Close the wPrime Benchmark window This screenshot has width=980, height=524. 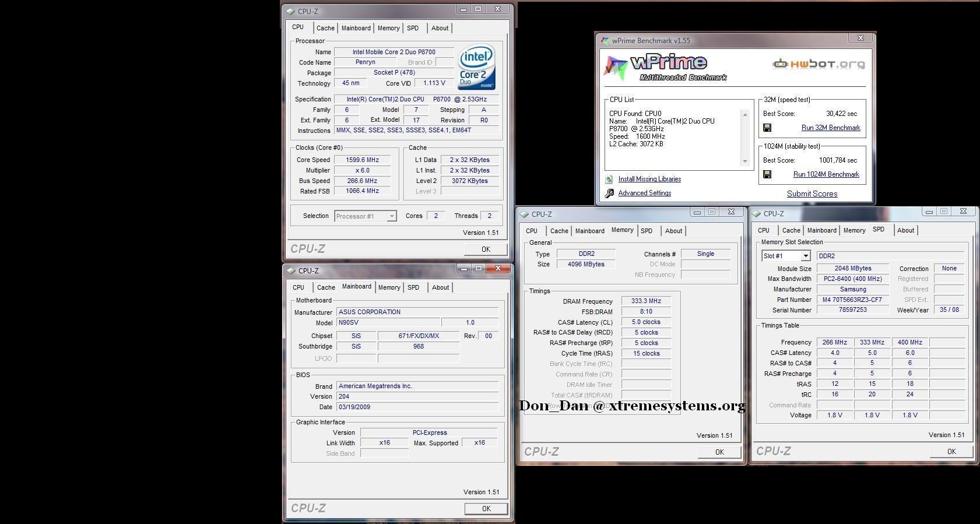point(860,38)
